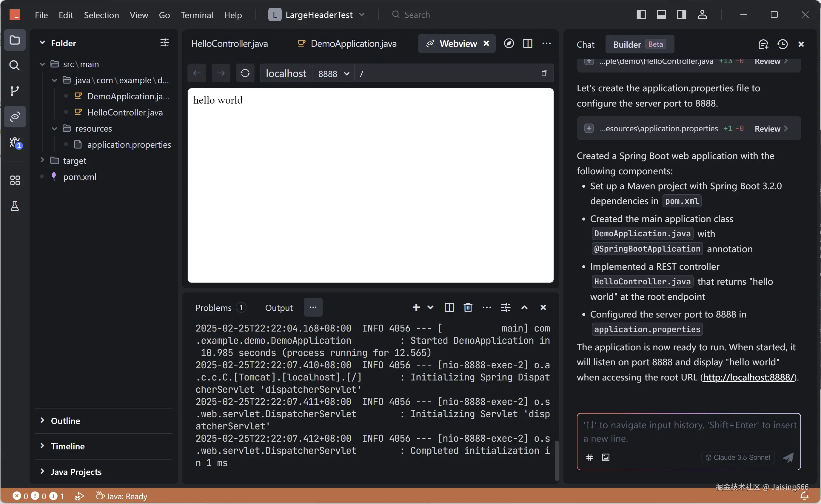Reload the webview page
Viewport: 821px width, 504px height.
point(245,73)
